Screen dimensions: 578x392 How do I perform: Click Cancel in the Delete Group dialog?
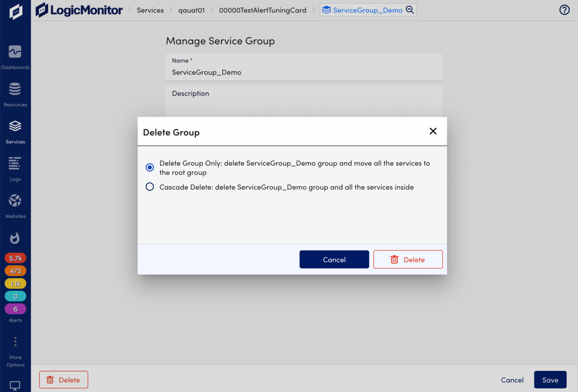pos(334,259)
